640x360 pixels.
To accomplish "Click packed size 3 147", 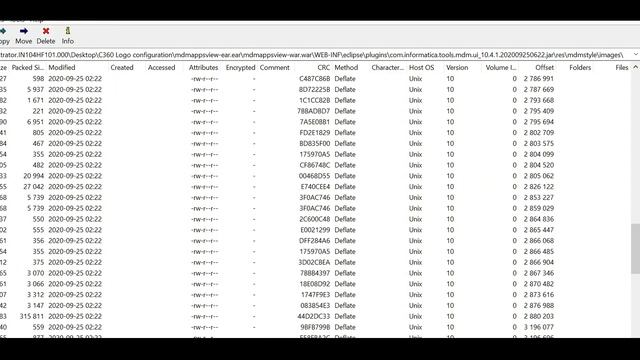I will (36, 306).
